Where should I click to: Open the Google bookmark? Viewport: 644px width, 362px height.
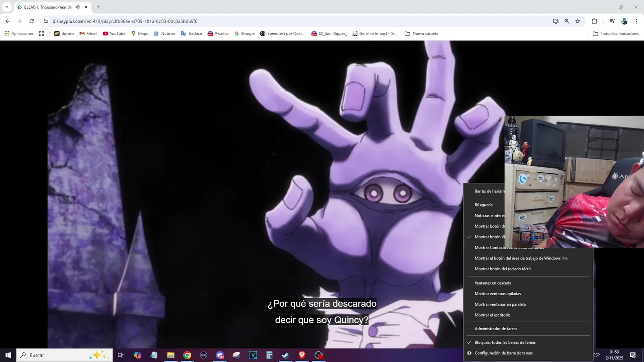pyautogui.click(x=245, y=34)
